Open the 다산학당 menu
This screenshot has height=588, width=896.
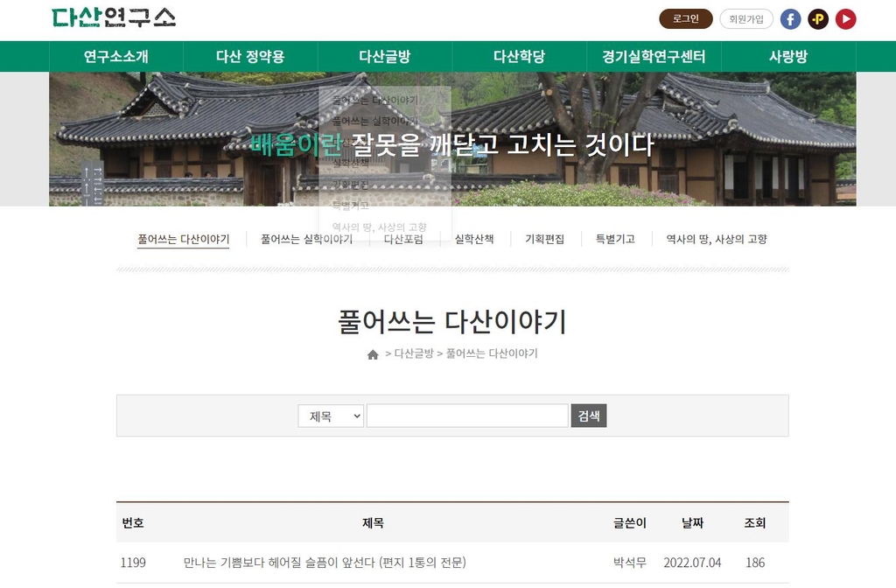click(x=519, y=57)
